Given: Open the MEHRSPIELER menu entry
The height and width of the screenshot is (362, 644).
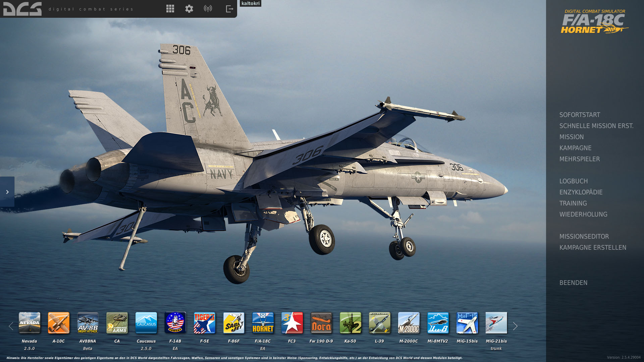Looking at the screenshot, I should [580, 159].
